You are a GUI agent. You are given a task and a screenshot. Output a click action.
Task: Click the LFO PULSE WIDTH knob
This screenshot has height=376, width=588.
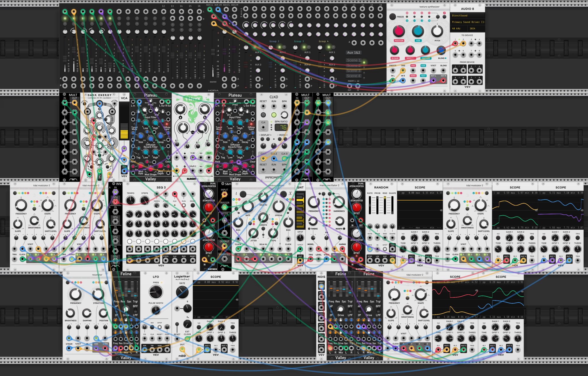(156, 310)
